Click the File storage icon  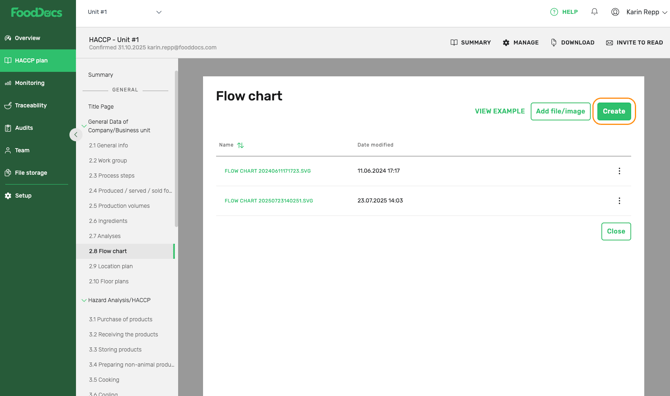click(x=8, y=173)
